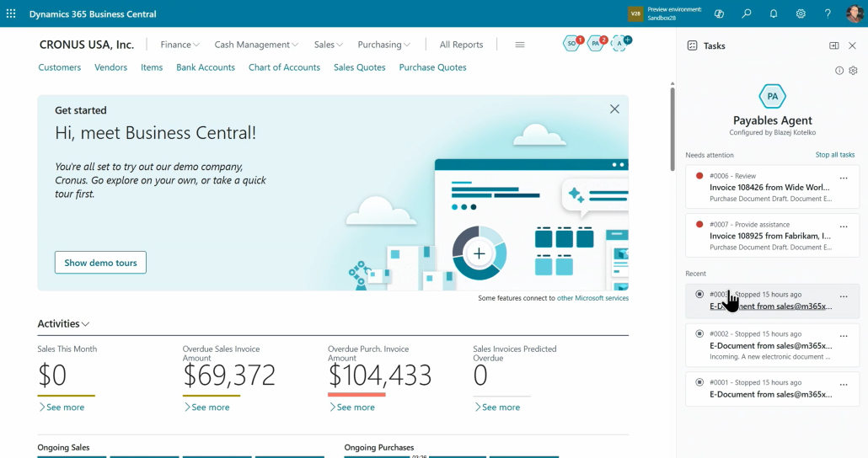Viewport: 868px width, 458px height.
Task: Open more options for task #0007
Action: coord(844,226)
